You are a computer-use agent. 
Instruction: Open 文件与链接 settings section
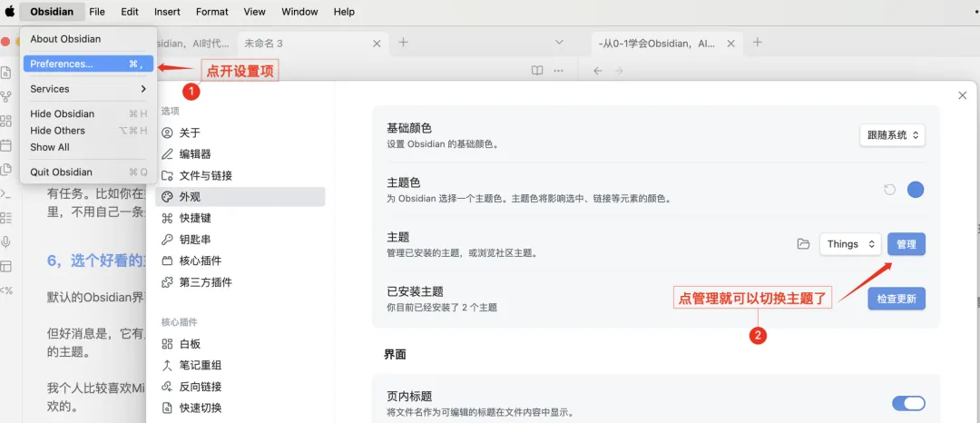click(240, 175)
